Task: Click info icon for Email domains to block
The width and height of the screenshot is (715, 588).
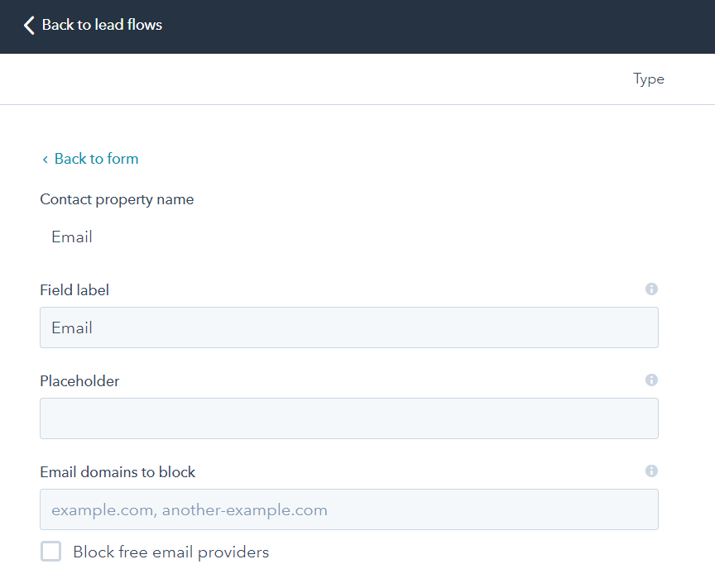Action: coord(651,471)
